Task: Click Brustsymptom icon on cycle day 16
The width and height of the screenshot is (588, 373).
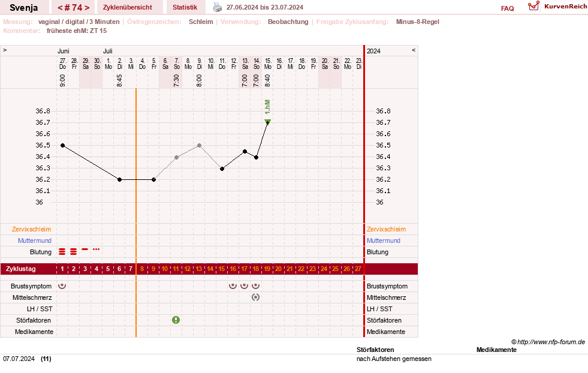Action: pos(233,286)
